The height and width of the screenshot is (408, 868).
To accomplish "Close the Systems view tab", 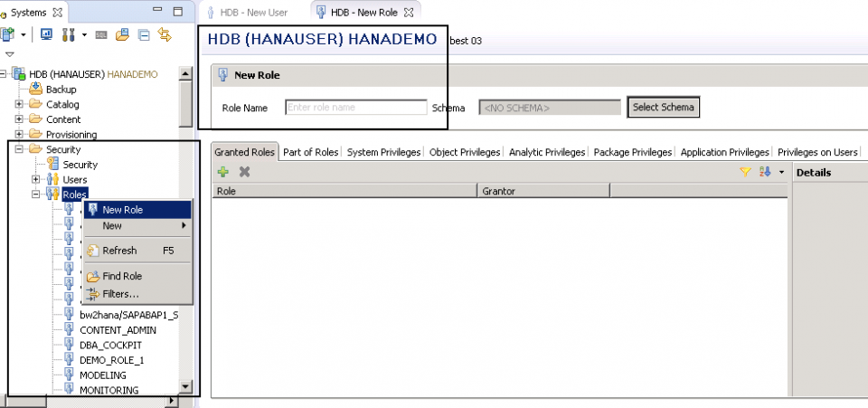I will click(x=58, y=12).
